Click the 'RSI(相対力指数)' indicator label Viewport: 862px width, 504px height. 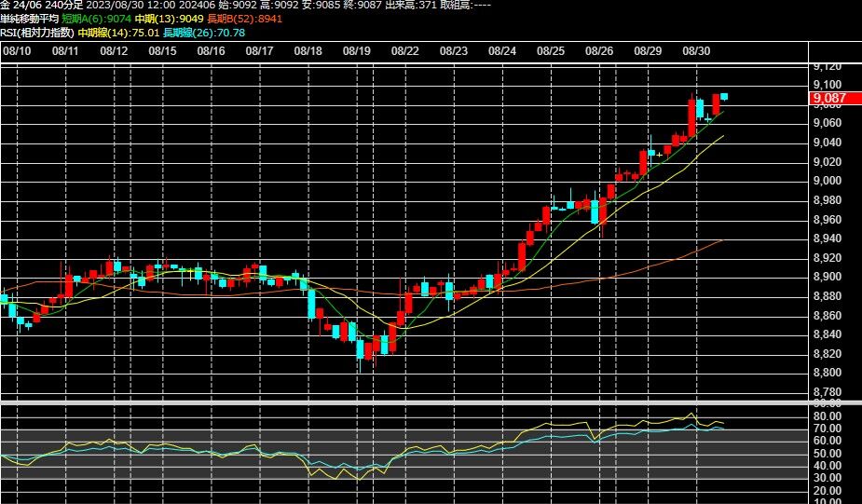(37, 33)
